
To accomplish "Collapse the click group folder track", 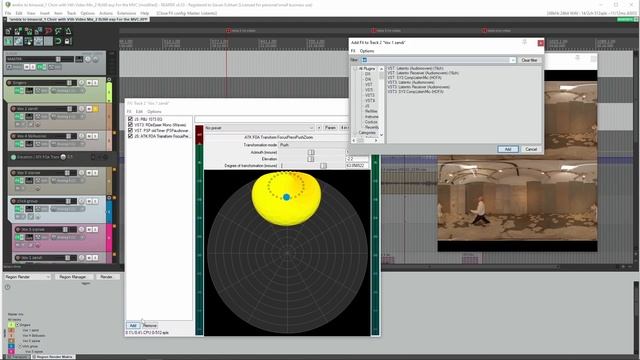I will point(109,198).
